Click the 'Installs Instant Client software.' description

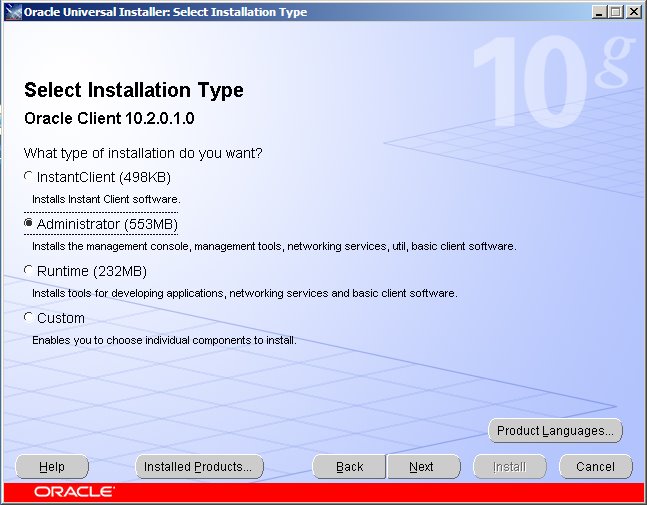(x=106, y=199)
